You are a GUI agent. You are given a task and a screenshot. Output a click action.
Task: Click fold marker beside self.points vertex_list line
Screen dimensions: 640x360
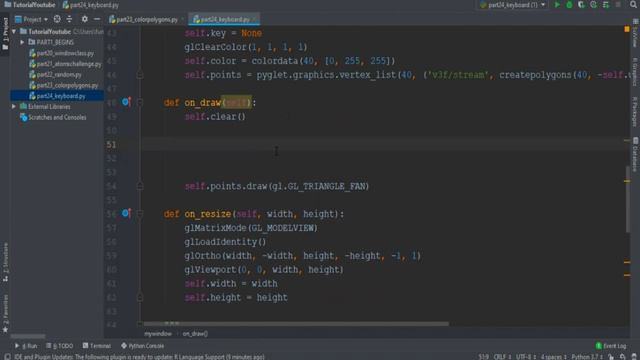(x=140, y=75)
